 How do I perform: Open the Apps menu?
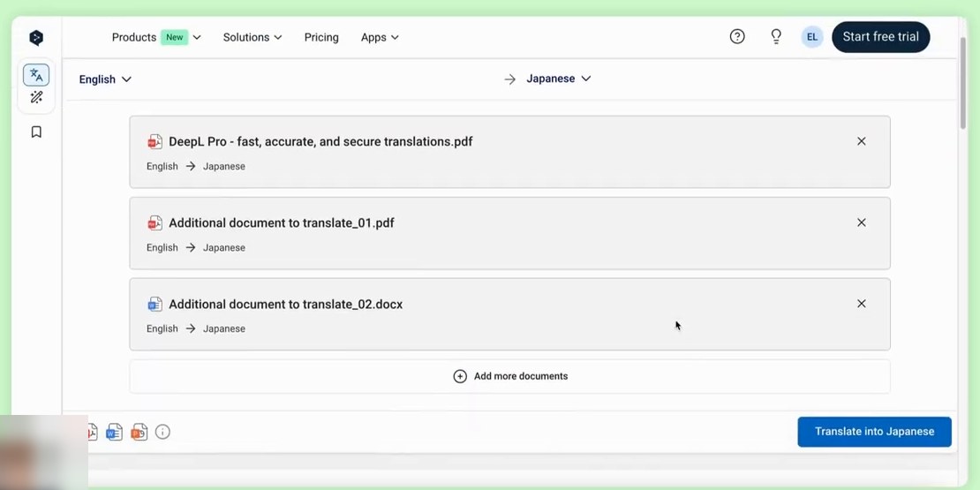[380, 37]
